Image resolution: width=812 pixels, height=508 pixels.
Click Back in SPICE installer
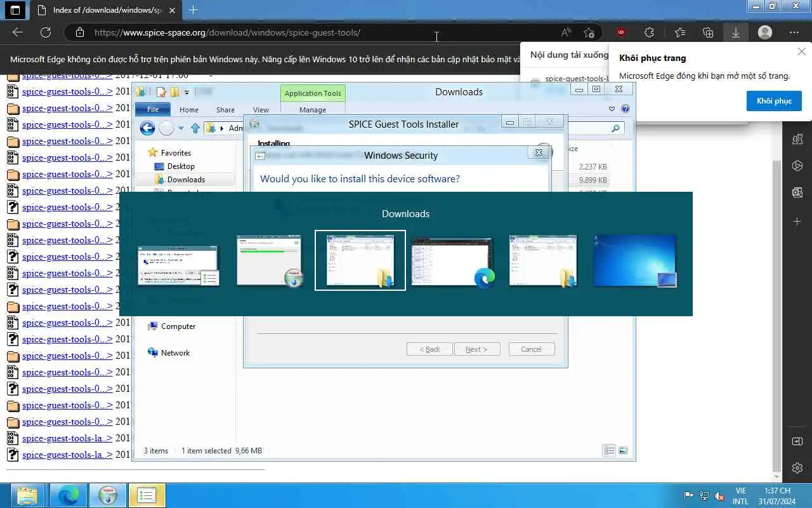pos(429,349)
